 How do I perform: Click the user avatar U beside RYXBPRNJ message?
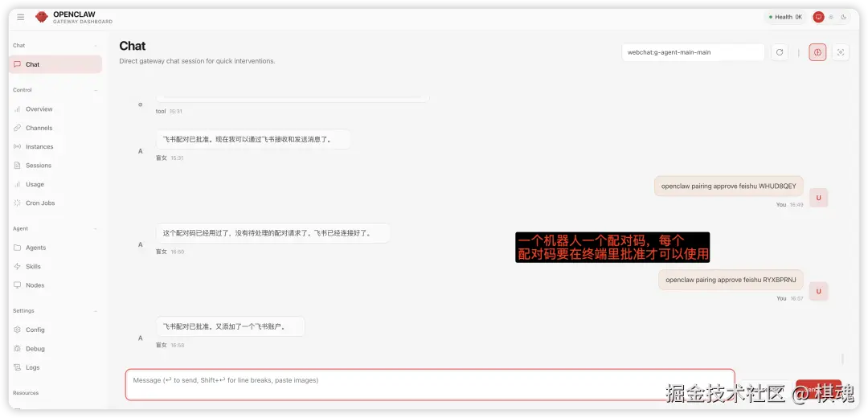(x=819, y=291)
